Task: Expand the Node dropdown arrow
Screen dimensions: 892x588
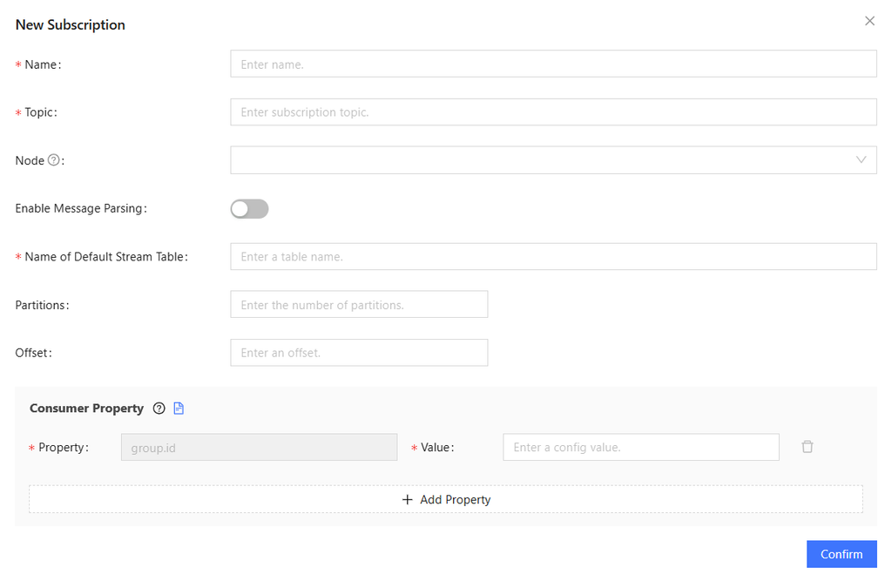Action: tap(861, 160)
